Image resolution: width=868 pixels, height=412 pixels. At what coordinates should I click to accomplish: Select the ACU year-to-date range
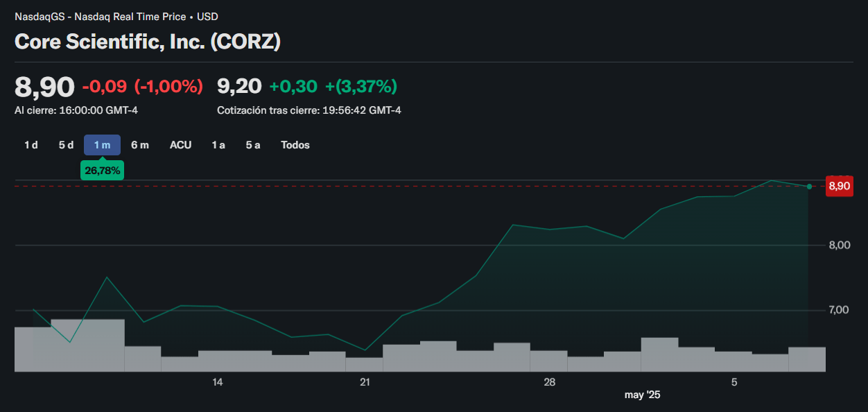[181, 145]
